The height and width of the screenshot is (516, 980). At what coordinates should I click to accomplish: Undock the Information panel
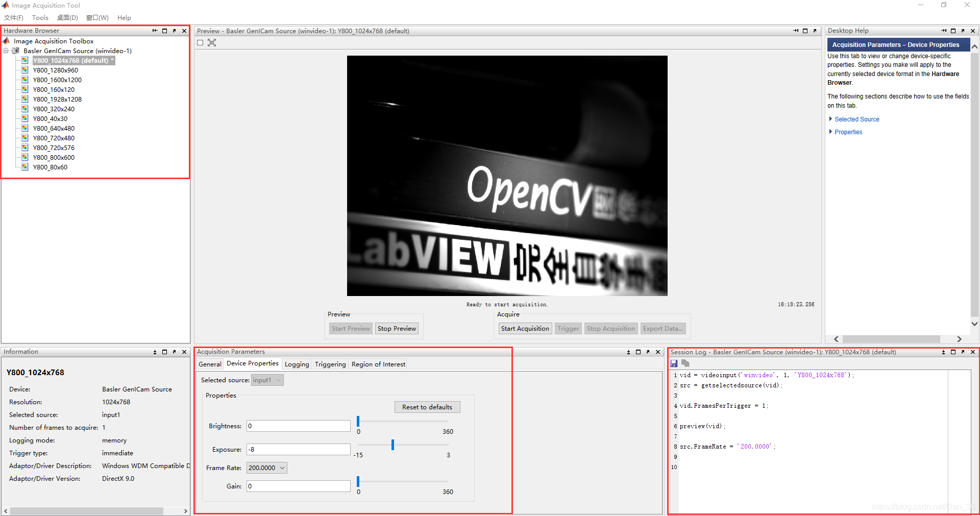pos(174,352)
